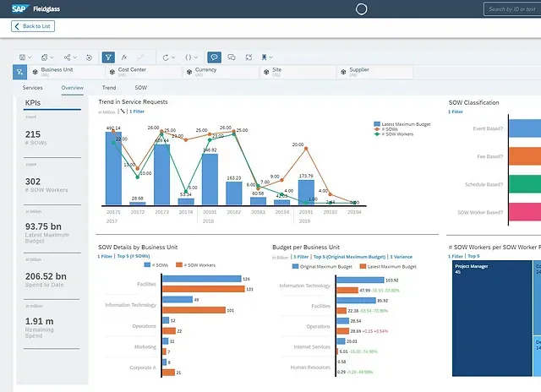The height and width of the screenshot is (392, 541).
Task: Click the undo history icon
Action: [x=89, y=57]
